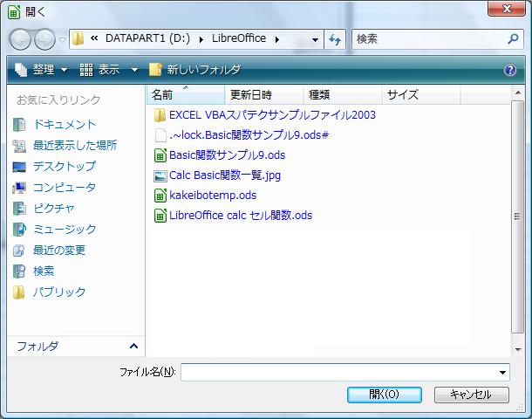
Task: Go to デスクトップ in favorite links
Action: [65, 167]
